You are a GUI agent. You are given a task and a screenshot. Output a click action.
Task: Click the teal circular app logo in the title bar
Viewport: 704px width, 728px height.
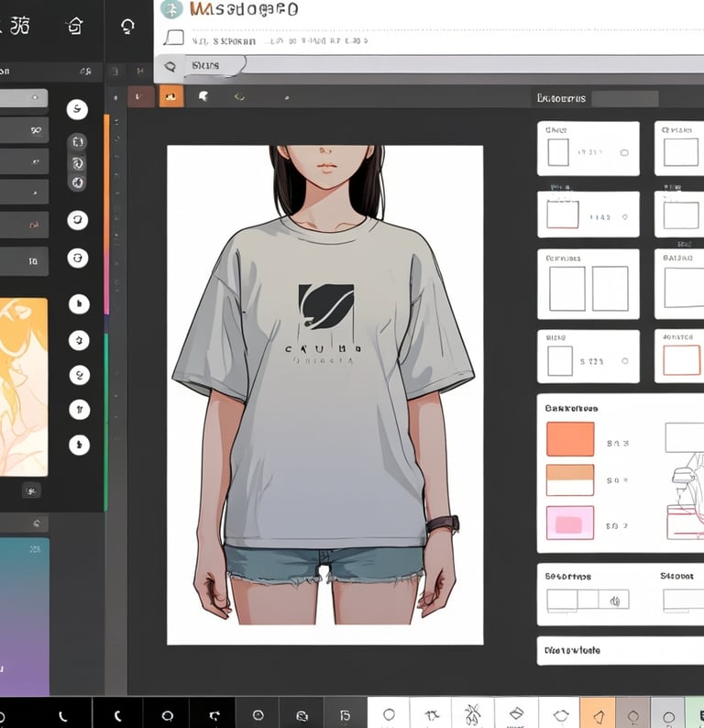(x=171, y=9)
